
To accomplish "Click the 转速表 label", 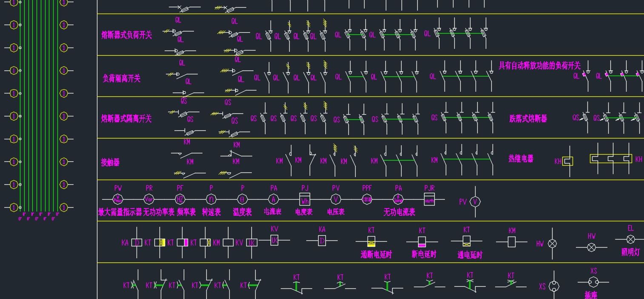I will tap(211, 212).
